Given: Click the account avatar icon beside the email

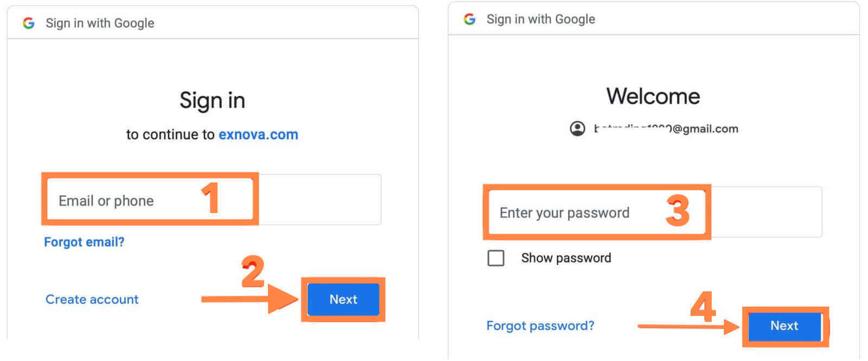Looking at the screenshot, I should [x=577, y=129].
